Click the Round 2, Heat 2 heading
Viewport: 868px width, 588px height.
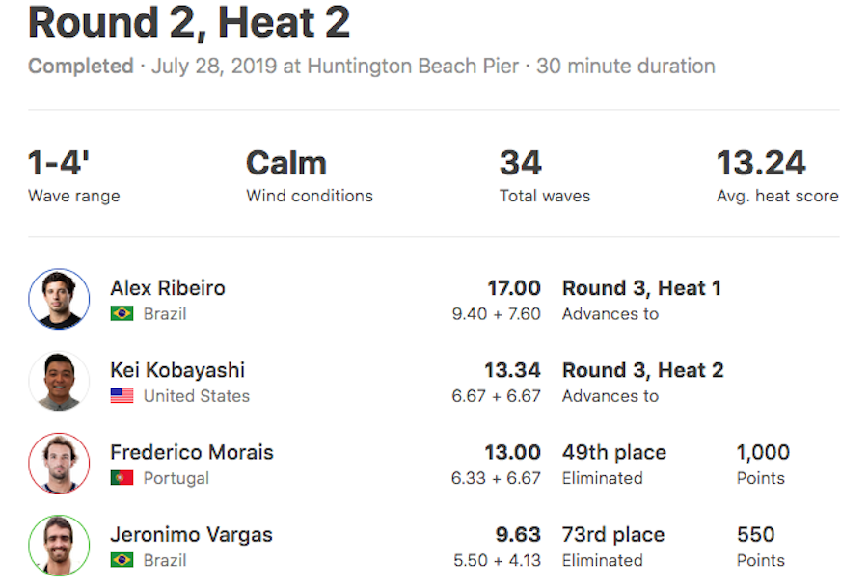pos(189,23)
